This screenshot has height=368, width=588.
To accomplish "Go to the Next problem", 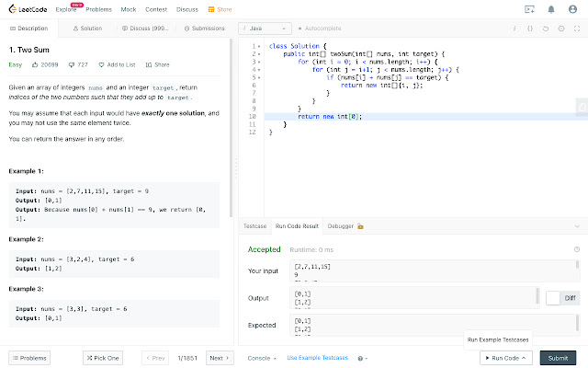I will (220, 358).
